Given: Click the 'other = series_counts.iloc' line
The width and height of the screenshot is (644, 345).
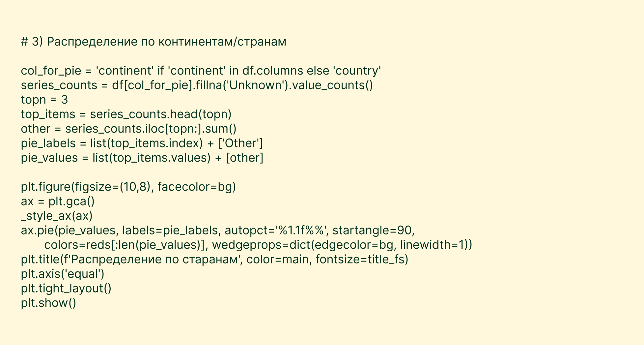Looking at the screenshot, I should (128, 129).
